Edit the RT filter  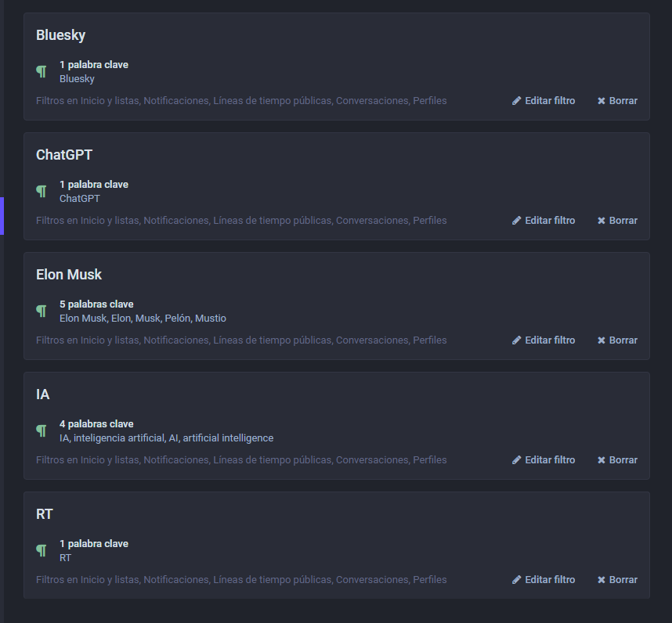(544, 579)
